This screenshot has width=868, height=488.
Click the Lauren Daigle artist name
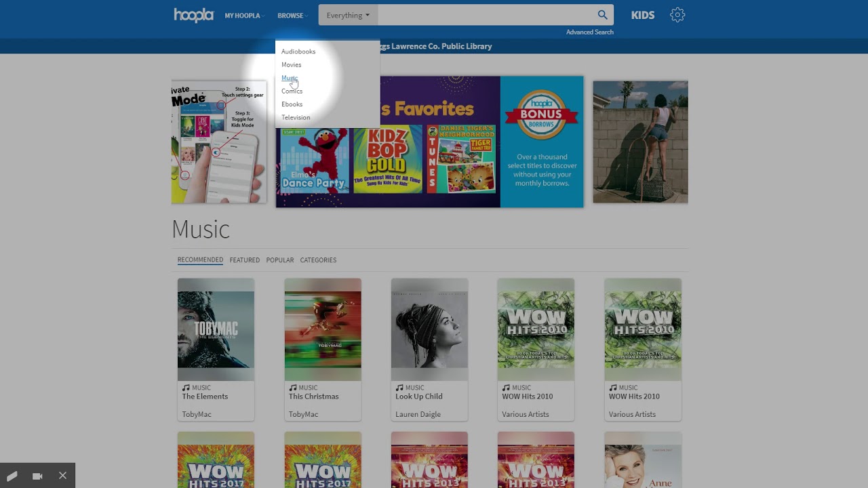pos(418,414)
